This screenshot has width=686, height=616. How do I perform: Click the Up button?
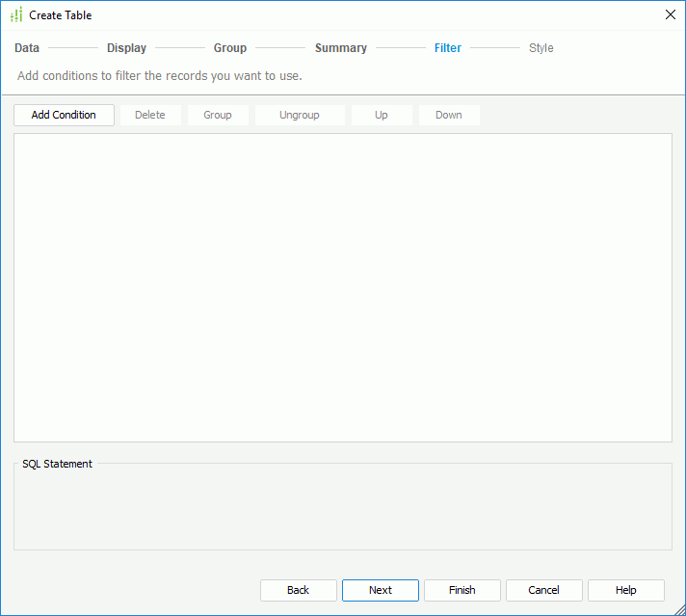[x=382, y=115]
